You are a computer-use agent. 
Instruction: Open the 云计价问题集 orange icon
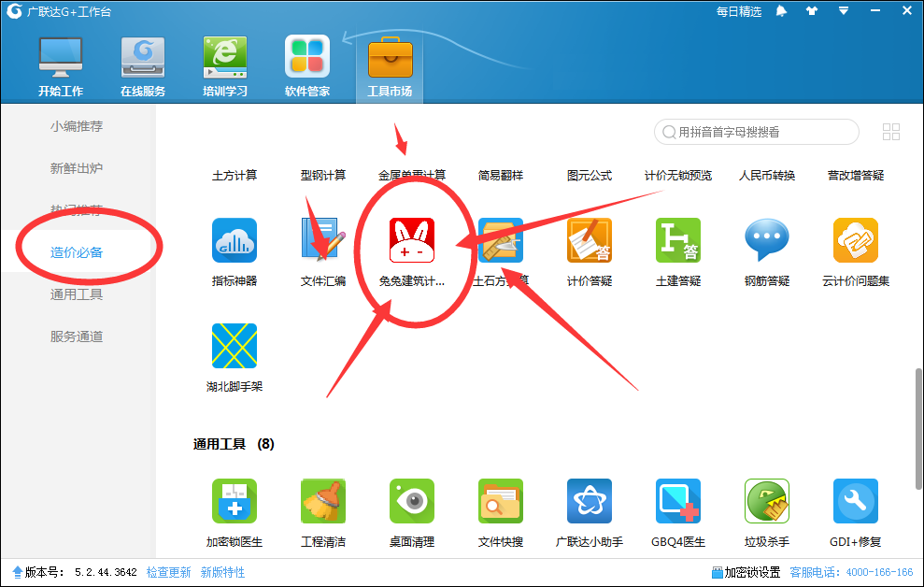pos(856,240)
